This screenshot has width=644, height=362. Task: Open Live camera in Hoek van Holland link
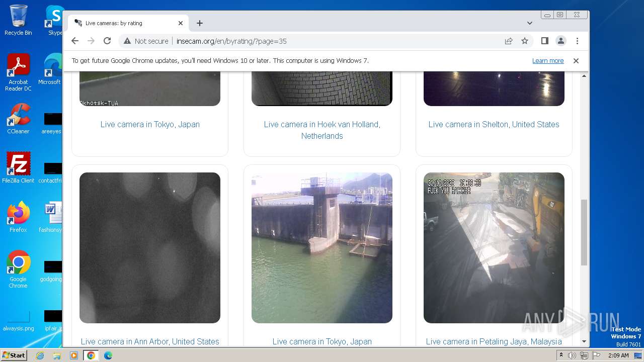pos(322,130)
